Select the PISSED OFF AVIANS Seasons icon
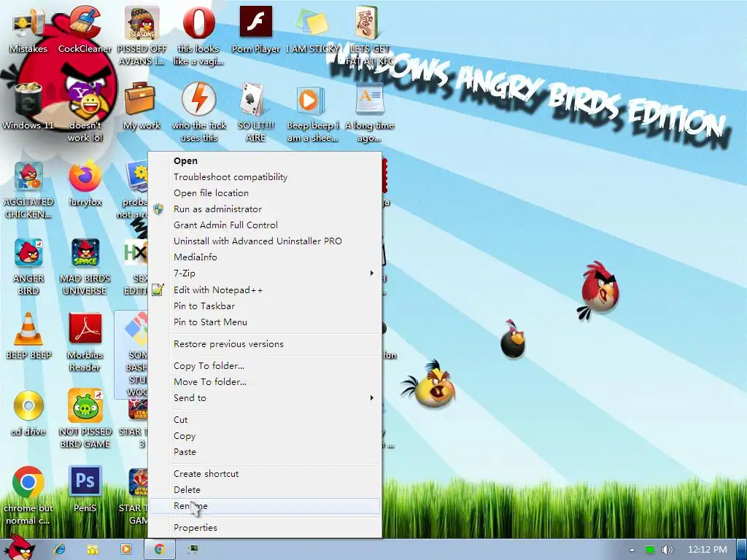 click(x=142, y=23)
